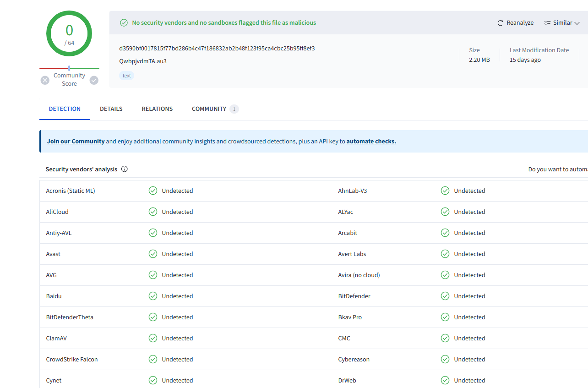Image resolution: width=588 pixels, height=388 pixels.
Task: Click the COMMUNITY tab count badge
Action: pyautogui.click(x=234, y=109)
